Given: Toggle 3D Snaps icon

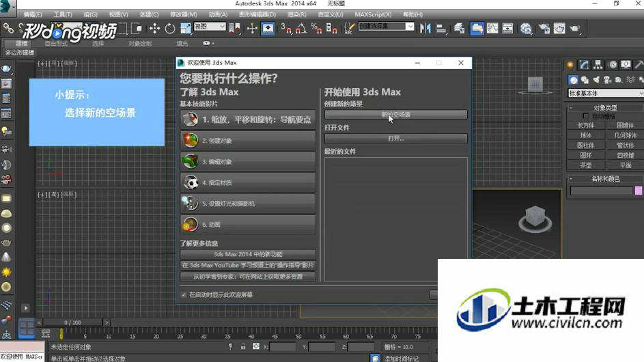Looking at the screenshot, I should pyautogui.click(x=286, y=29).
